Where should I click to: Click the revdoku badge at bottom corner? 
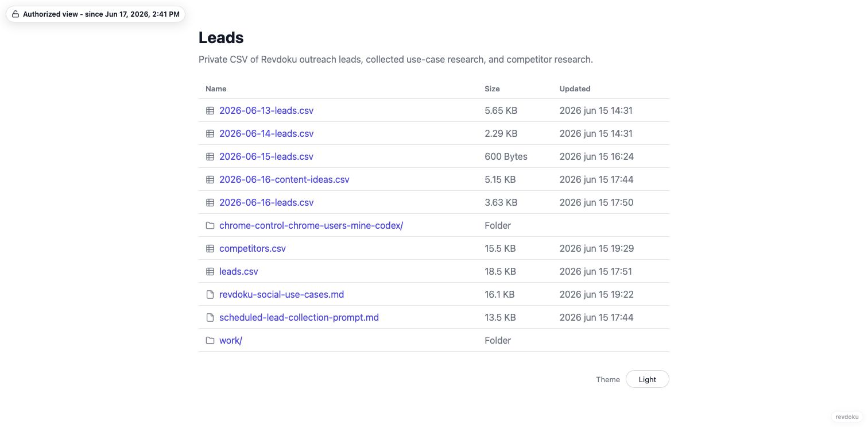(x=847, y=417)
